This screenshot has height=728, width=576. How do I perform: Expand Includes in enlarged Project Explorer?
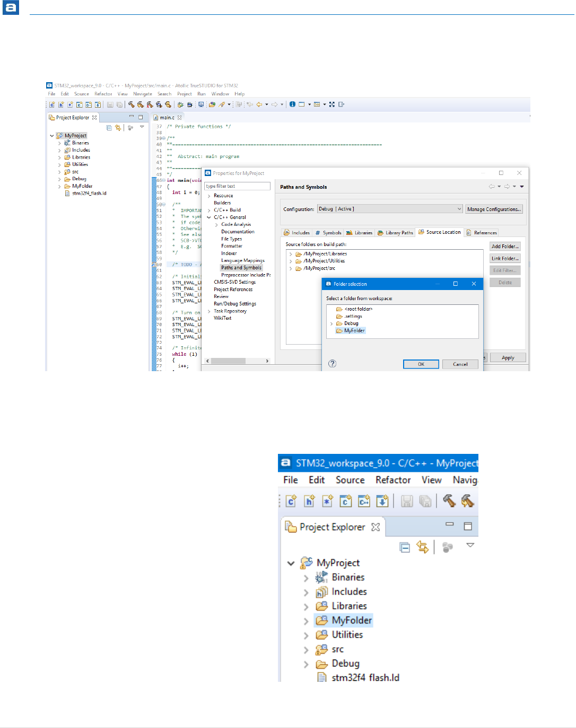pos(306,592)
